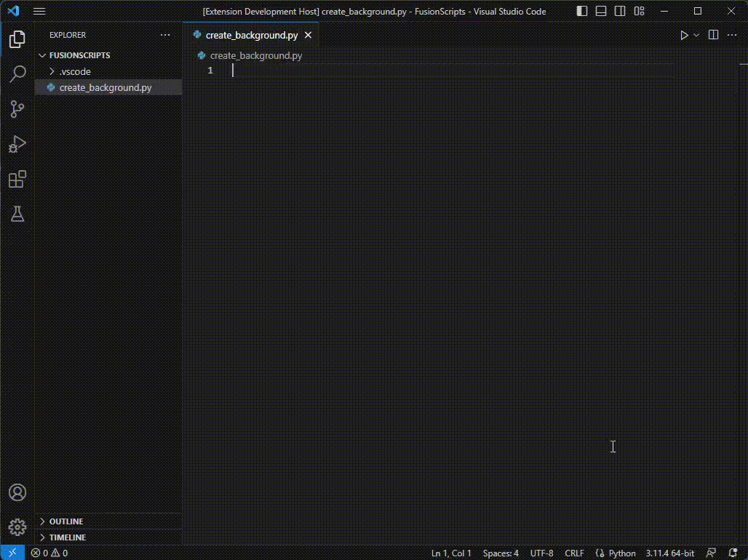This screenshot has height=560, width=748.
Task: Click create_background.py in the breadcrumb
Action: [x=255, y=56]
